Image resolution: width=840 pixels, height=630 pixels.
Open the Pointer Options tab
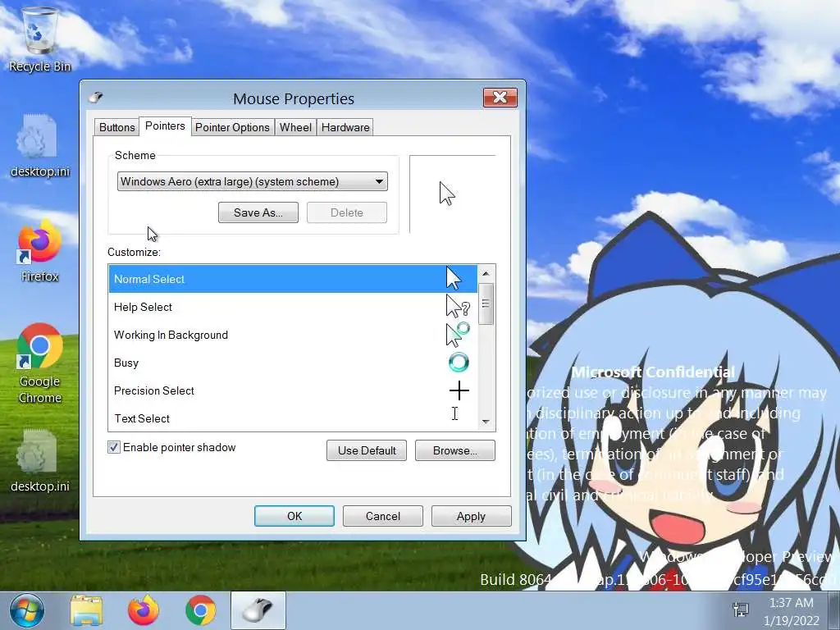click(232, 127)
